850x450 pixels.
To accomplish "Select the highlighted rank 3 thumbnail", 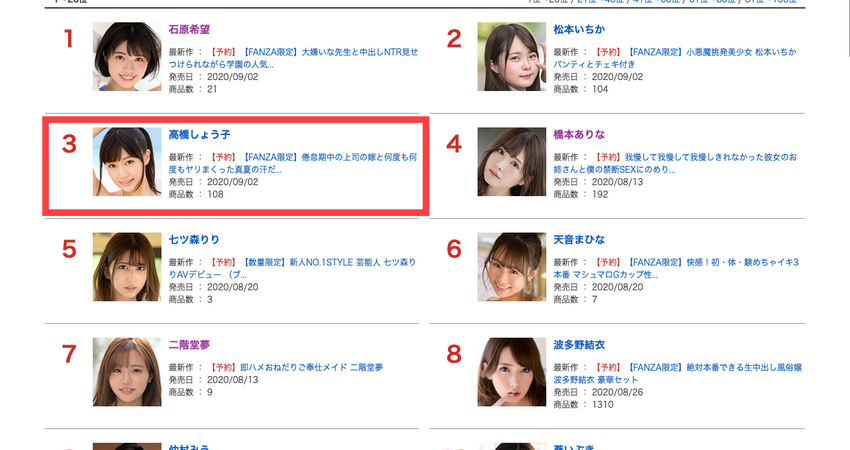I will (127, 162).
